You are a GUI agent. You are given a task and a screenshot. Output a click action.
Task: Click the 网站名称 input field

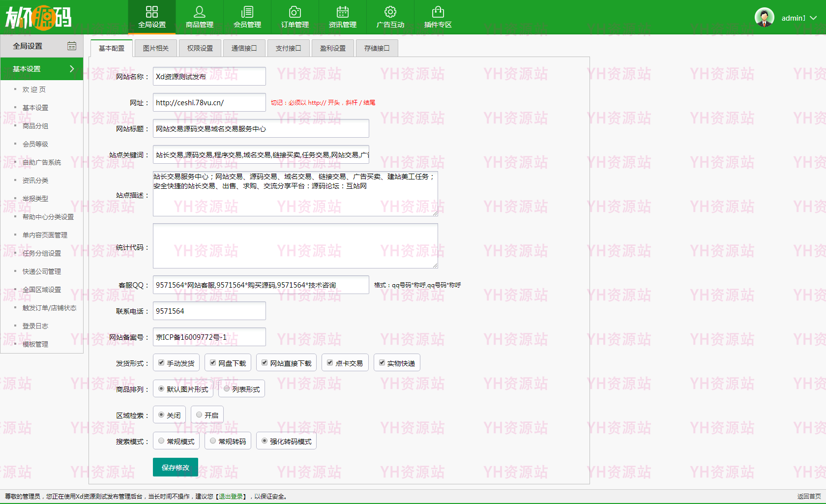209,76
